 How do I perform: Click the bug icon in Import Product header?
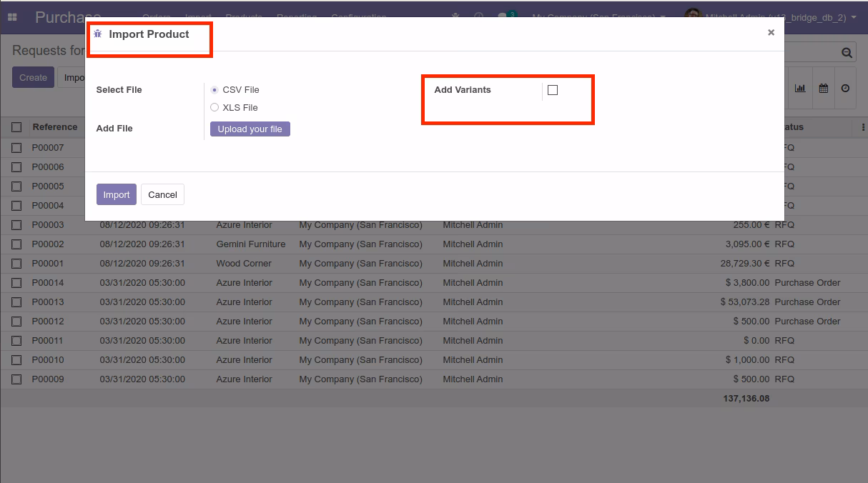pos(98,34)
